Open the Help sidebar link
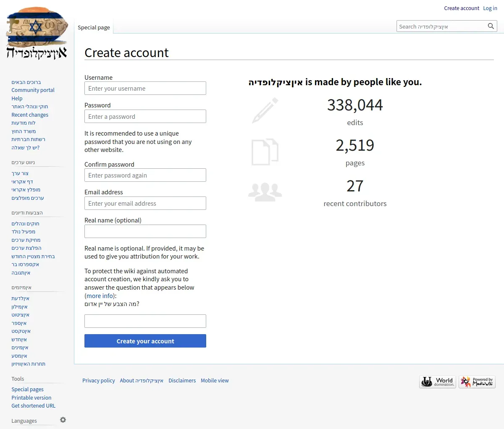The height and width of the screenshot is (429, 504). 17,98
